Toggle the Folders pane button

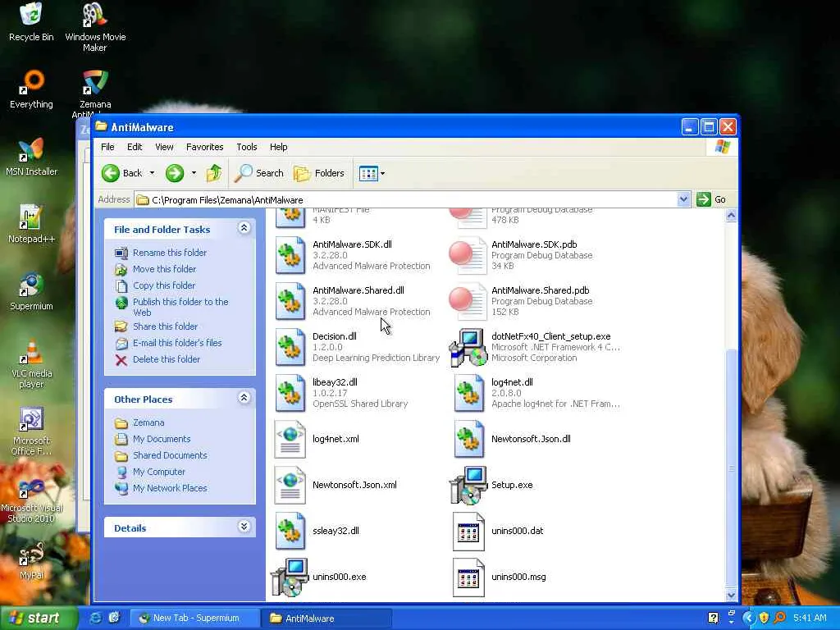[319, 173]
